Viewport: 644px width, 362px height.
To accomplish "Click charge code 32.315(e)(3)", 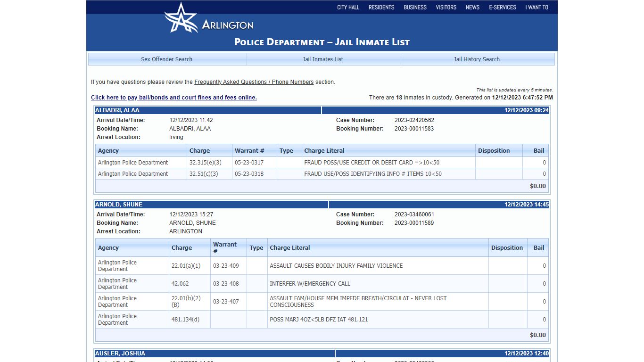I will 206,163.
